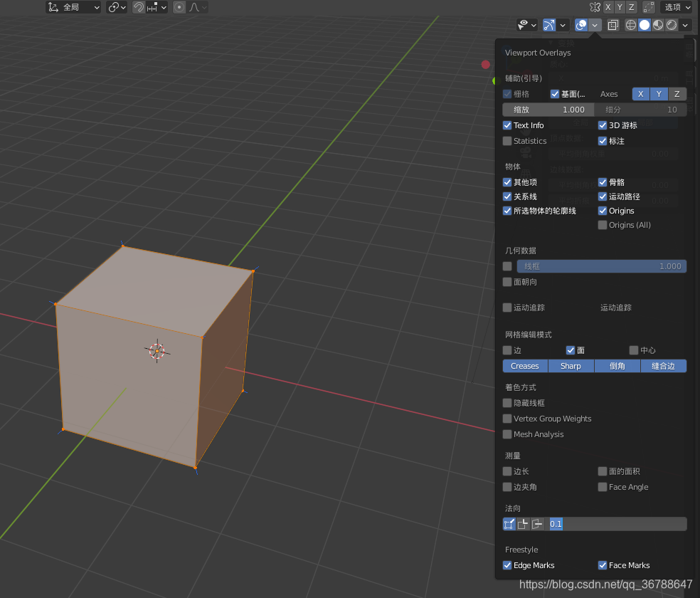This screenshot has width=700, height=598.
Task: Toggle Z mirror in top header
Action: 631,7
